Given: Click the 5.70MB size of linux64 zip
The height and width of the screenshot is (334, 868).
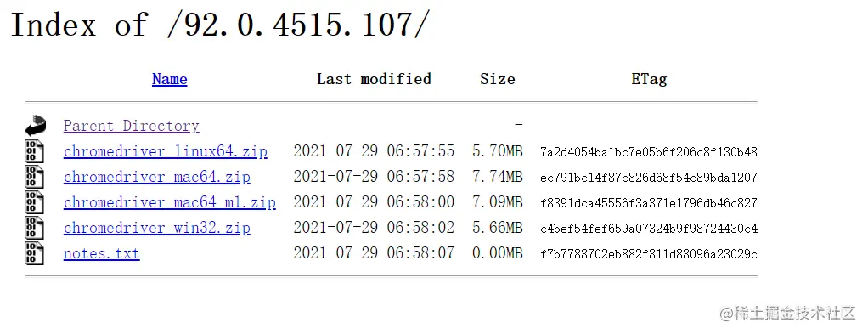Looking at the screenshot, I should tap(497, 151).
